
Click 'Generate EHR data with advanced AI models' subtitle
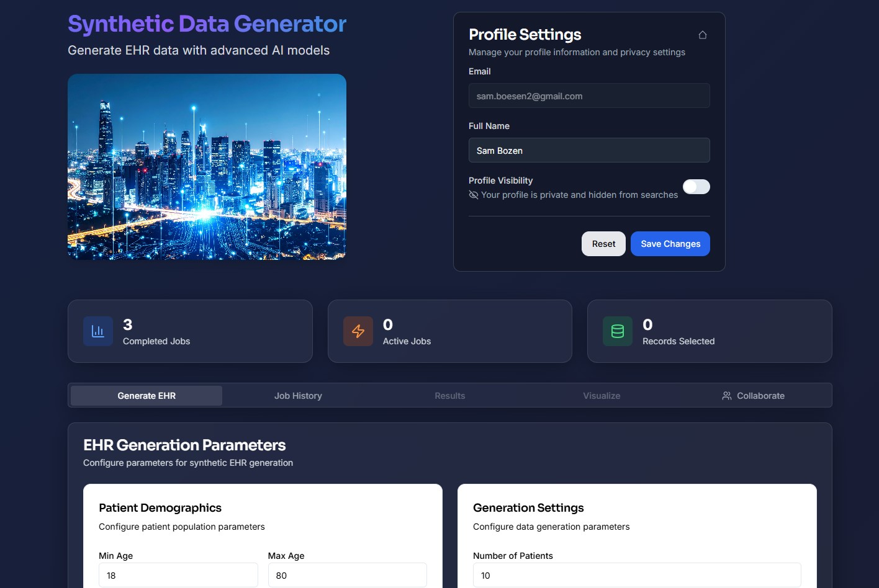tap(199, 50)
